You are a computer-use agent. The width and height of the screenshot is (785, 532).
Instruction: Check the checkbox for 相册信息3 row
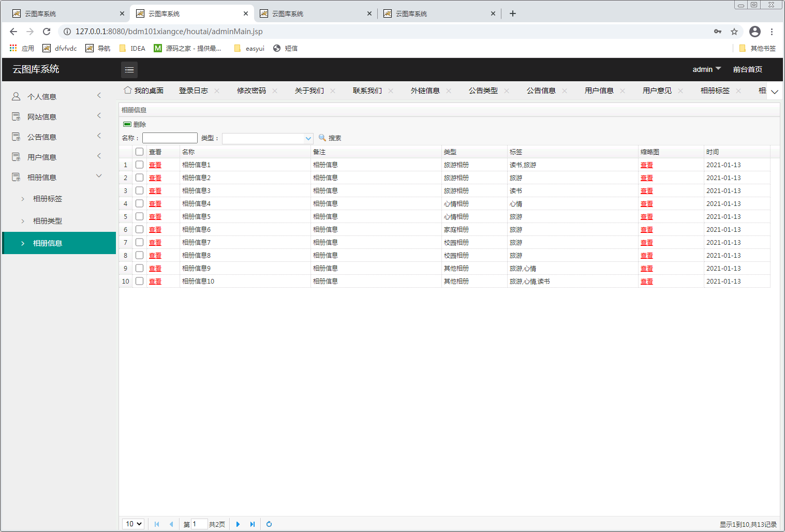[139, 190]
